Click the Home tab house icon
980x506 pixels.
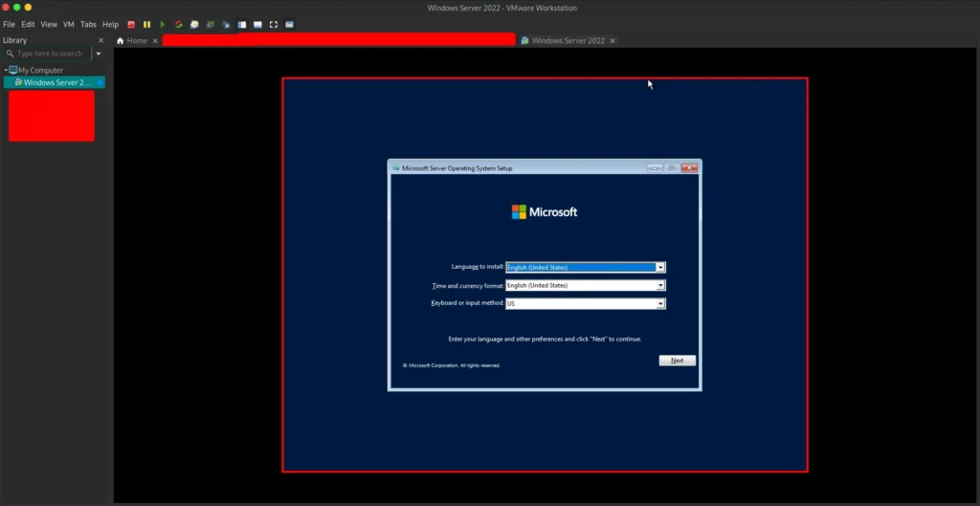coord(121,40)
